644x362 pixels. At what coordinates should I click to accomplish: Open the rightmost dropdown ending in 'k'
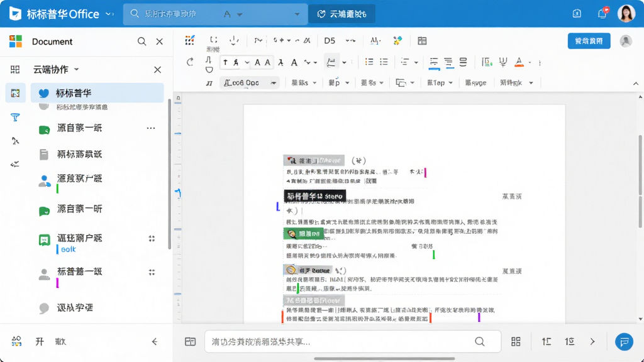(x=516, y=83)
